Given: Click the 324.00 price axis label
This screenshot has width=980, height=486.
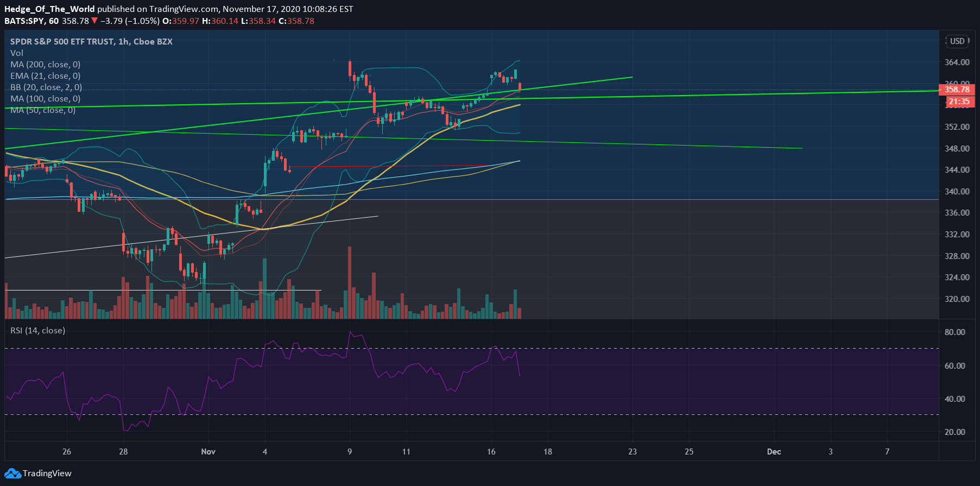Looking at the screenshot, I should coord(957,277).
